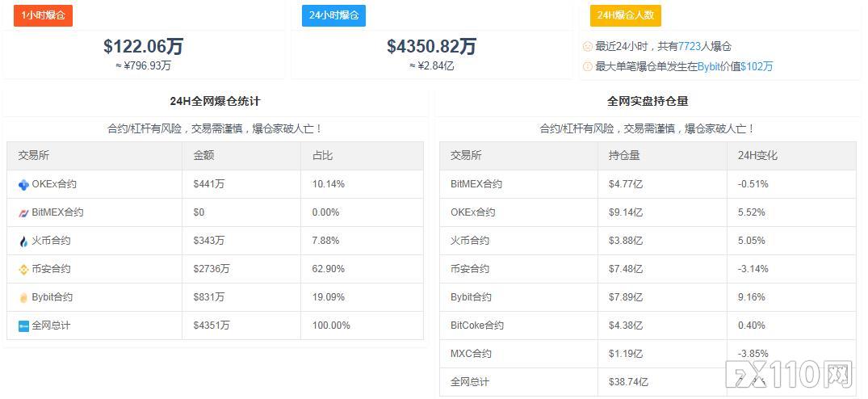Screen dimensions: 868x399
Task: Click the 19.09% Bybit share cell
Action: click(329, 297)
